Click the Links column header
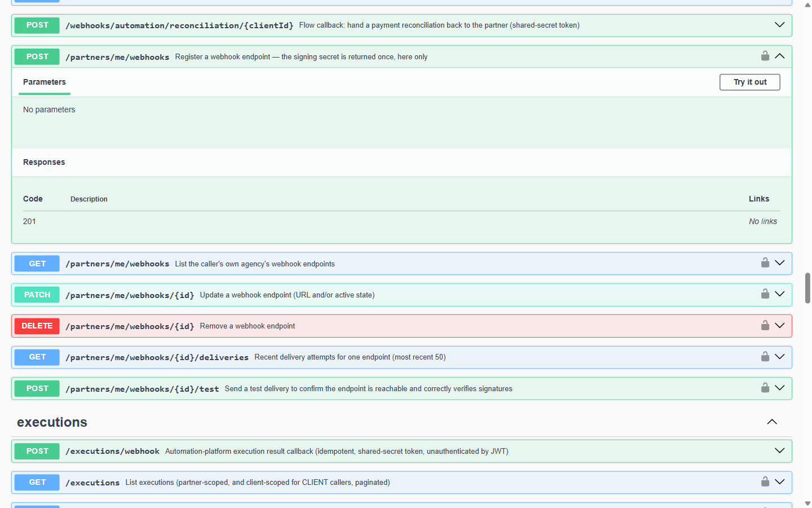Screen dimensions: 812x508 759,199
